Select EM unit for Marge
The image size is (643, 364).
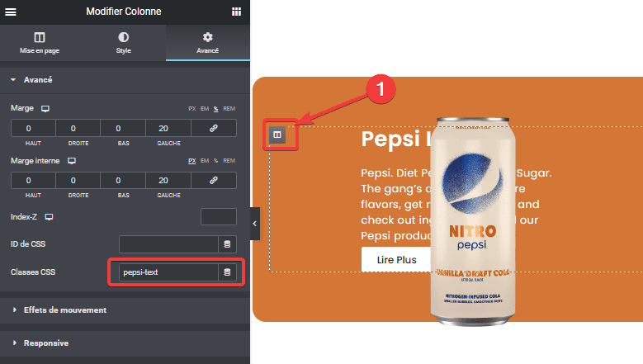pyautogui.click(x=205, y=109)
